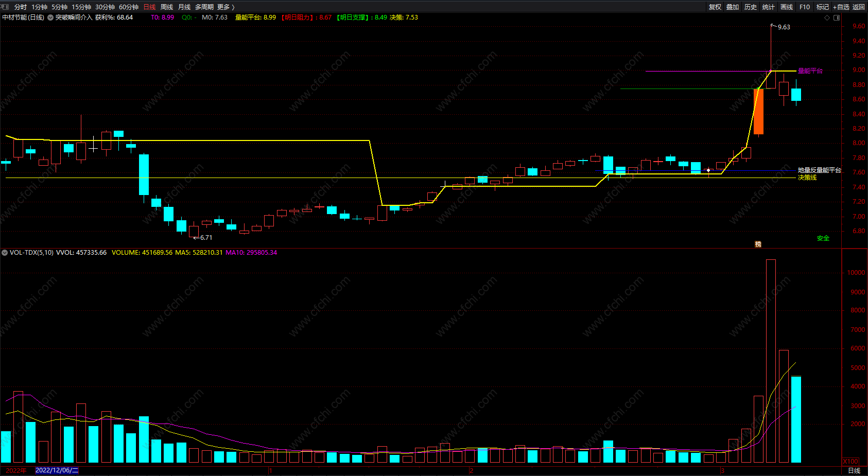The image size is (868, 476).
Task: Add stock via +自选 button
Action: point(841,7)
